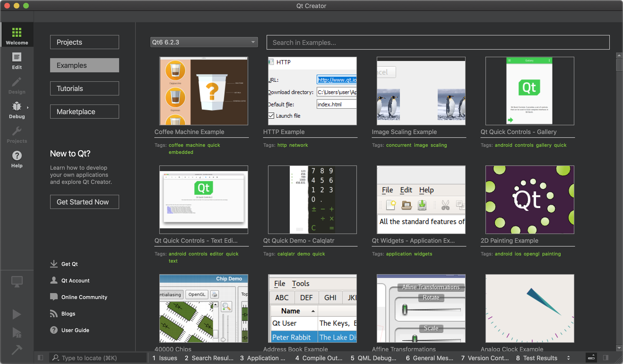
Task: Toggle the progress details button
Action: coord(591,358)
